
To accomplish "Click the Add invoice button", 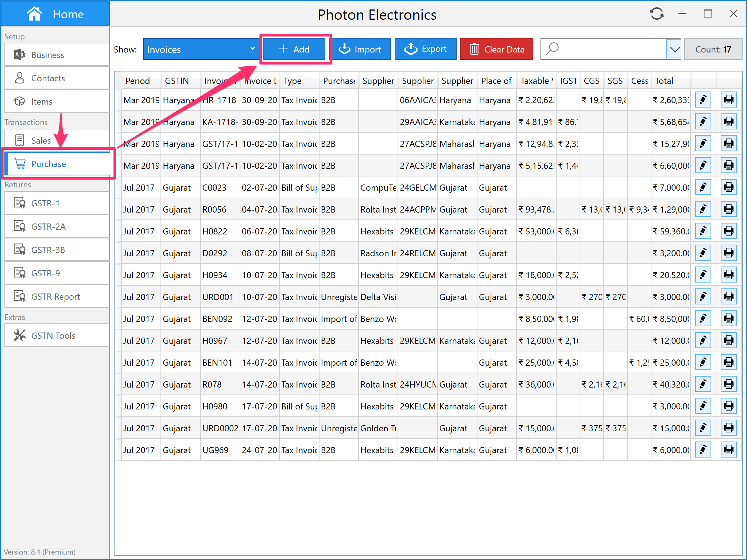I will 294,49.
